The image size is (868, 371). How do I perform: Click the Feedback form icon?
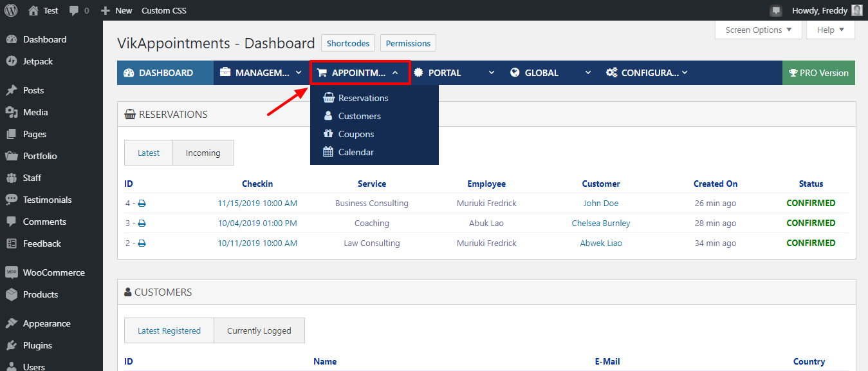(12, 243)
